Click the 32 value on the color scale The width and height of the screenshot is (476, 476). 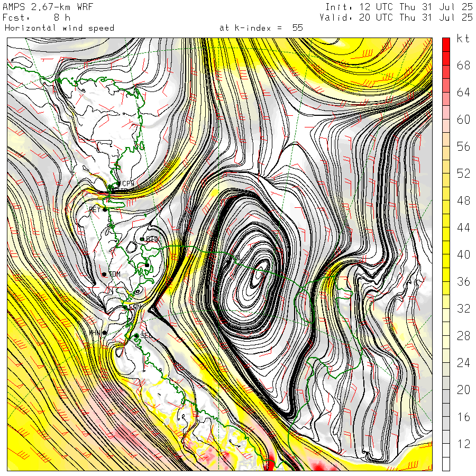point(463,308)
